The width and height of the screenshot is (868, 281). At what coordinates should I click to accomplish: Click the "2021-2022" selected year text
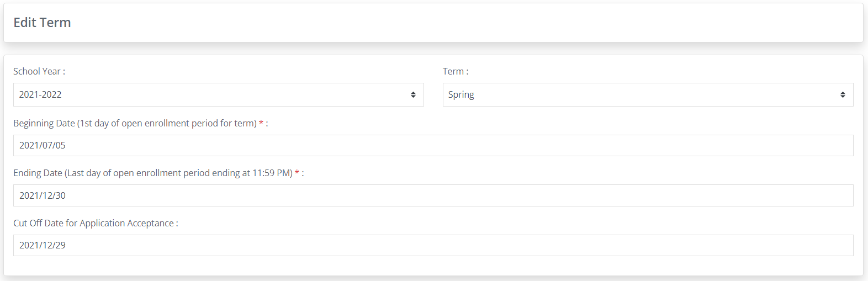40,95
